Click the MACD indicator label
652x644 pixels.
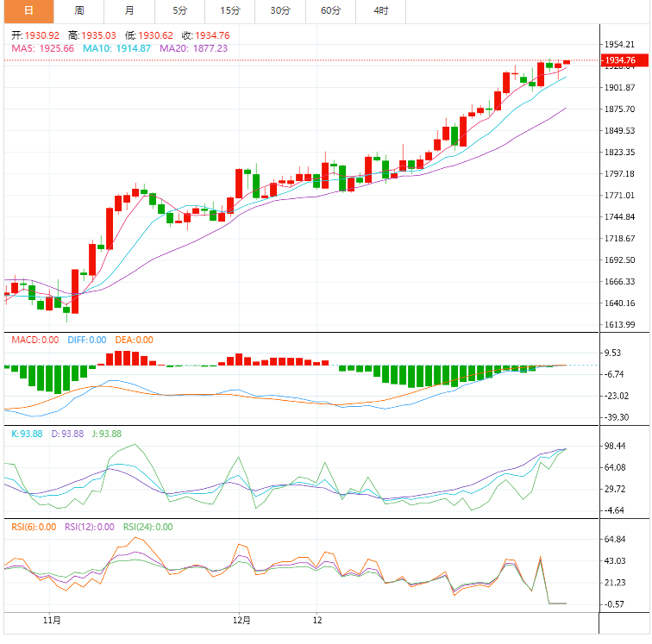34,340
